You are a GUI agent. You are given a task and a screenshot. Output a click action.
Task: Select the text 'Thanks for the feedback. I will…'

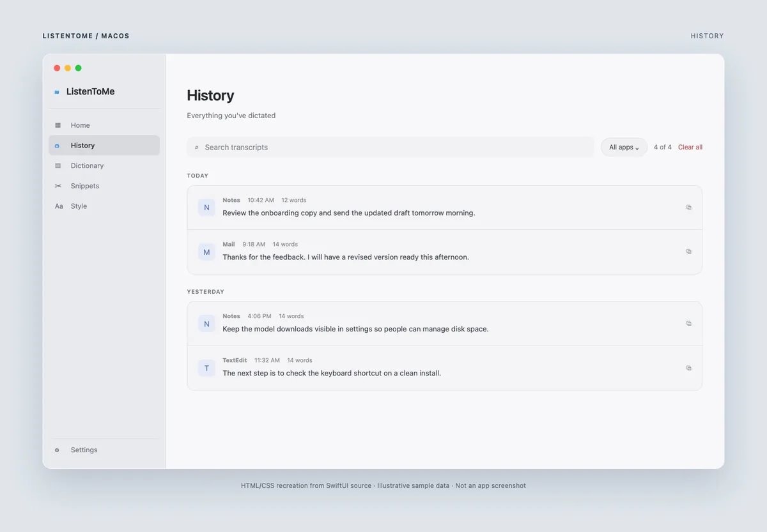coord(346,257)
